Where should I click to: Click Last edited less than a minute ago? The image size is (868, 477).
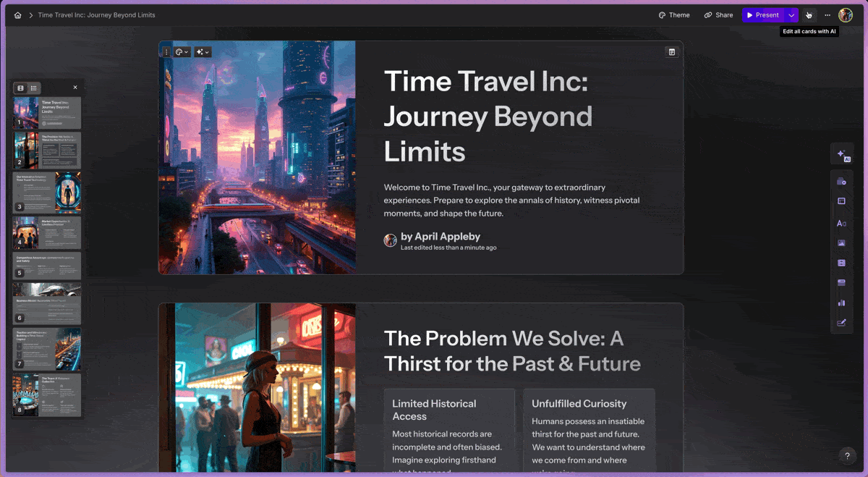448,248
